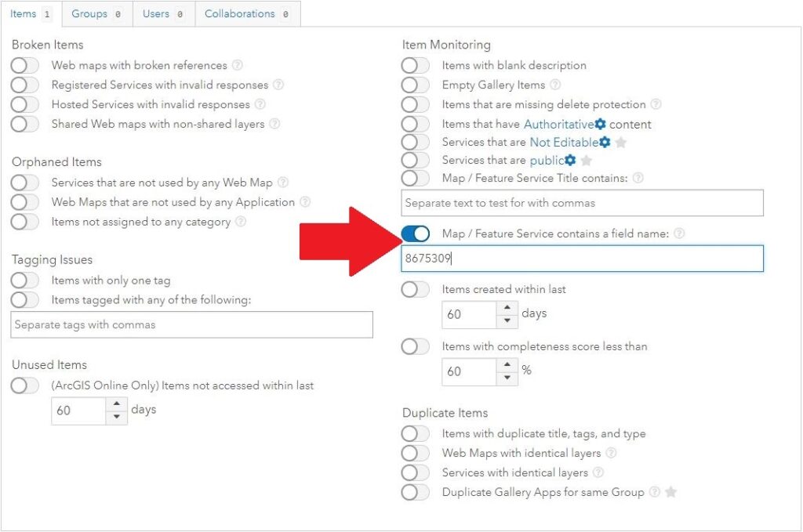Disable the field name contains toggle
The width and height of the screenshot is (803, 532).
click(416, 233)
